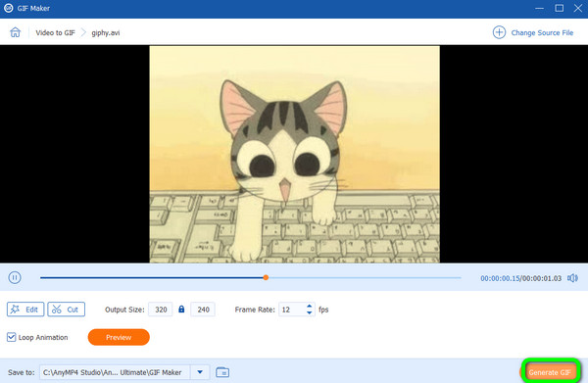The image size is (588, 383).
Task: Open the Edit tool
Action: coord(25,310)
